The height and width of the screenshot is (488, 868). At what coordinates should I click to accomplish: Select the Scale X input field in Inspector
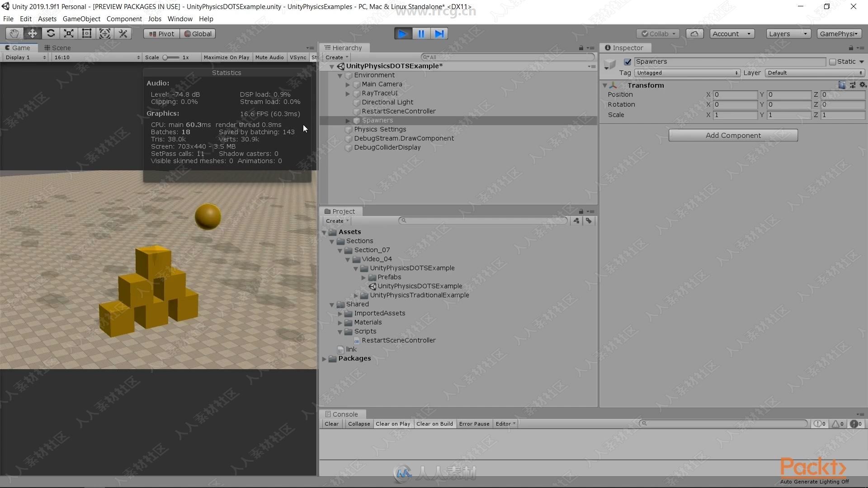[734, 114]
